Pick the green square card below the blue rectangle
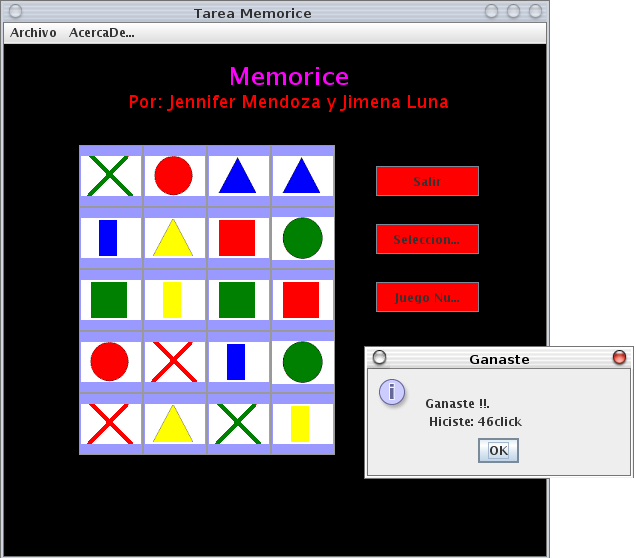Viewport: 636px width, 558px height. click(x=111, y=300)
